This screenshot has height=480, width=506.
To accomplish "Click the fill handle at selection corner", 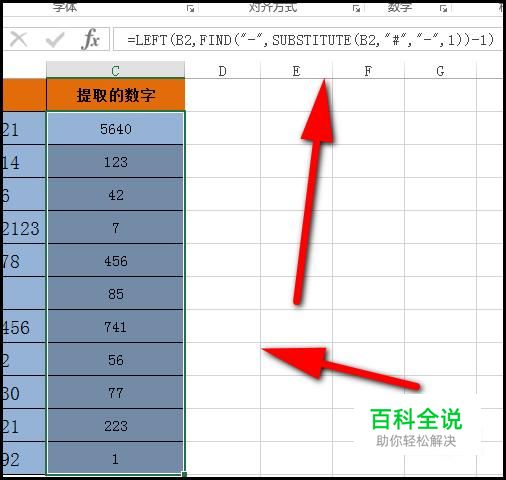I will pyautogui.click(x=184, y=474).
